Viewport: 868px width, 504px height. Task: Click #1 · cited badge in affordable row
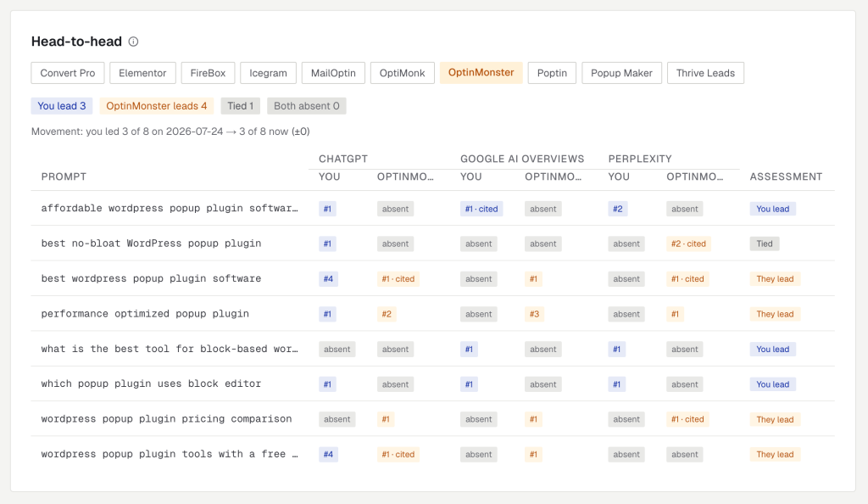481,209
